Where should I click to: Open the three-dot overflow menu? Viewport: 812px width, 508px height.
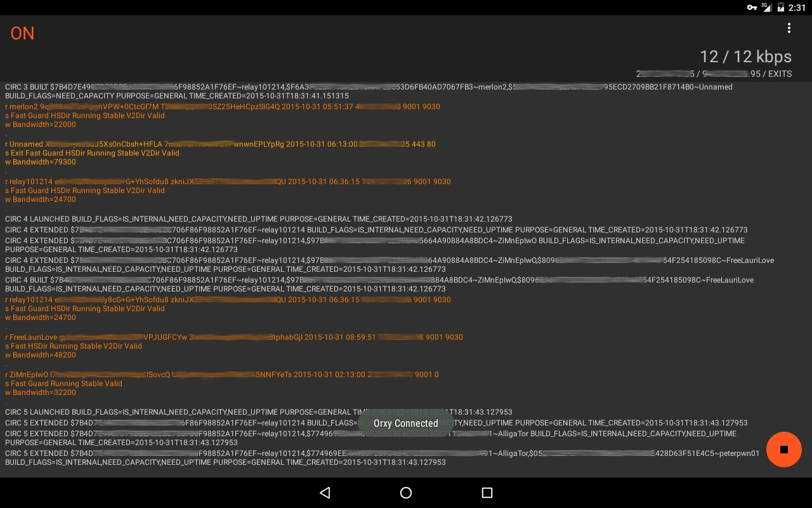tap(789, 28)
